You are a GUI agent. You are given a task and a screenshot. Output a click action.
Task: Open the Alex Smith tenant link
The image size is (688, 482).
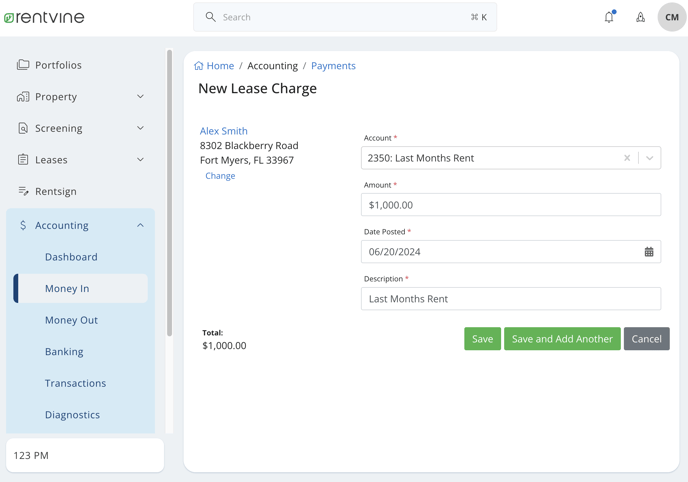coord(223,131)
